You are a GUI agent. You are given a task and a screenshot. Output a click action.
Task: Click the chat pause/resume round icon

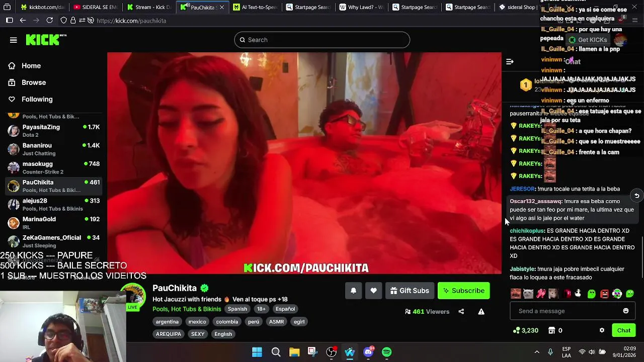(x=636, y=196)
